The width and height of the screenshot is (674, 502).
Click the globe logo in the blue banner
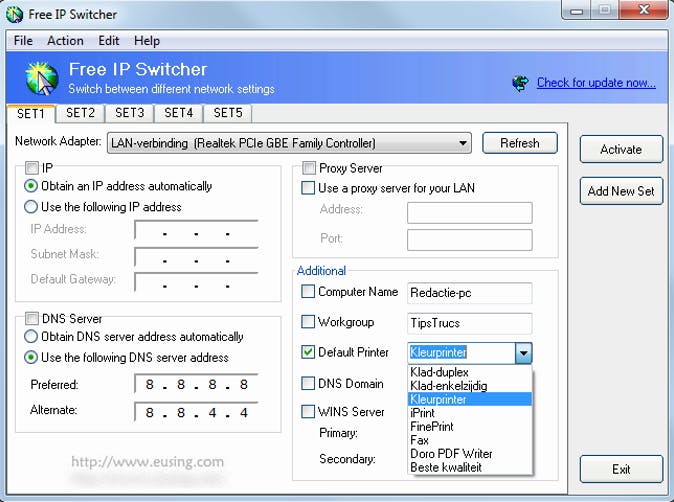pyautogui.click(x=42, y=78)
